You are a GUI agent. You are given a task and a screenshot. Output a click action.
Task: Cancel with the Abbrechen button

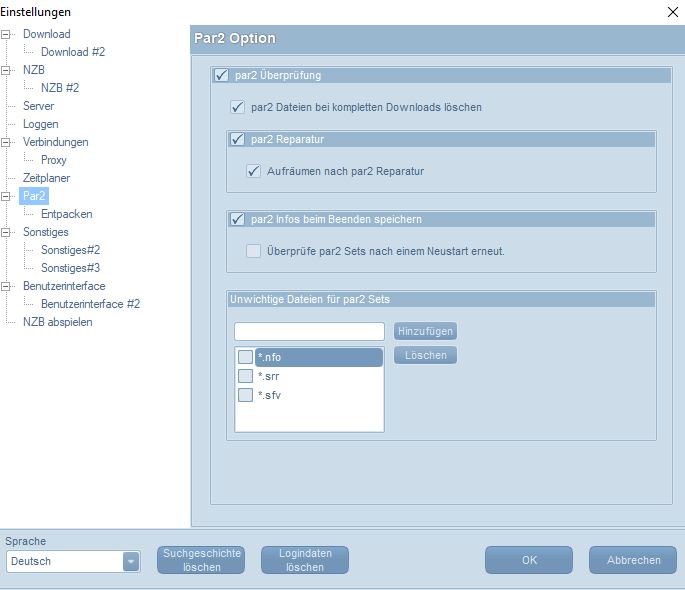pyautogui.click(x=633, y=560)
